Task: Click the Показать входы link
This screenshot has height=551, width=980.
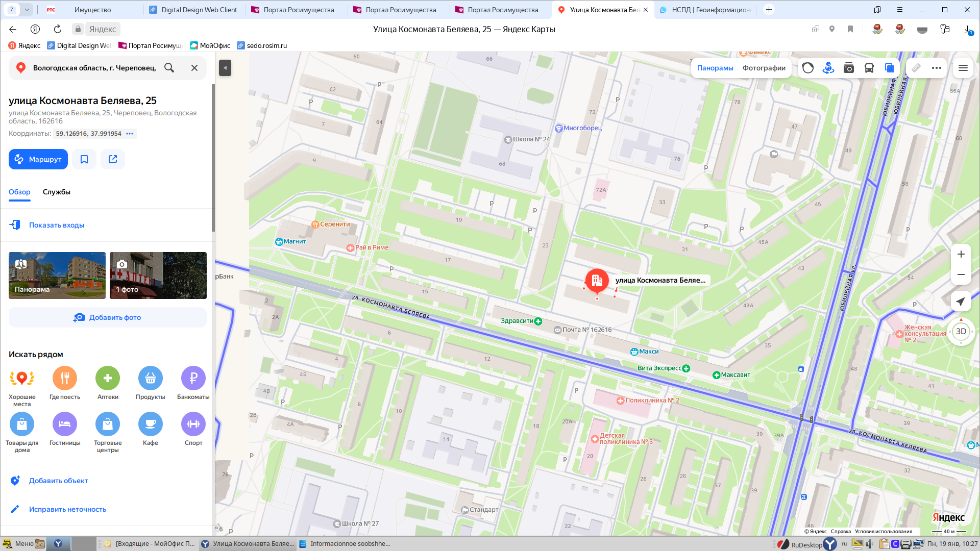Action: (x=56, y=225)
